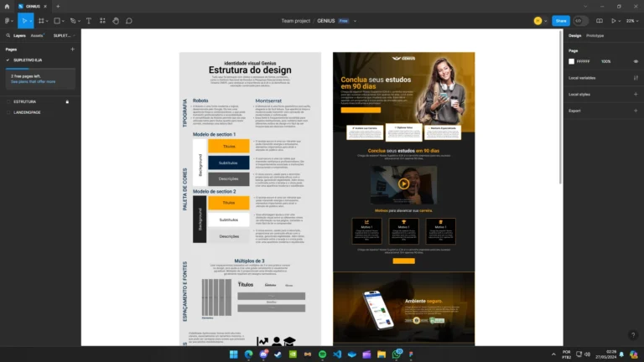
Task: Switch to the Assets tab
Action: click(x=38, y=36)
